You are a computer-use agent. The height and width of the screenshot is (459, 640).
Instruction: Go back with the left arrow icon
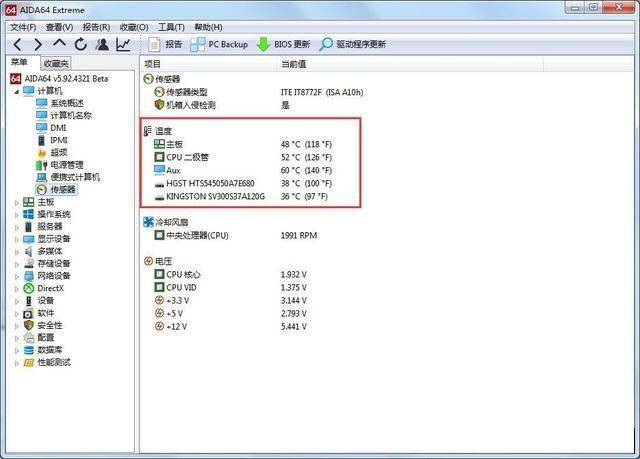click(x=18, y=44)
